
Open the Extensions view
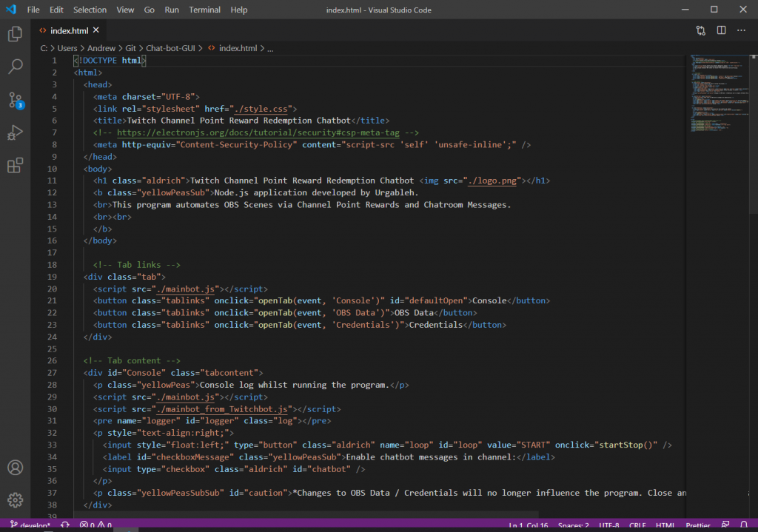[x=15, y=166]
